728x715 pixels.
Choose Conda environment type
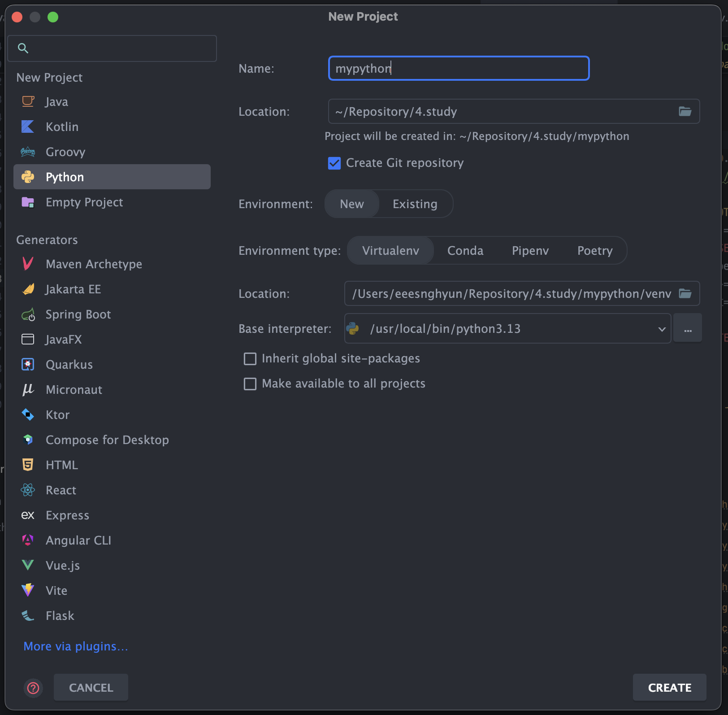(x=465, y=250)
